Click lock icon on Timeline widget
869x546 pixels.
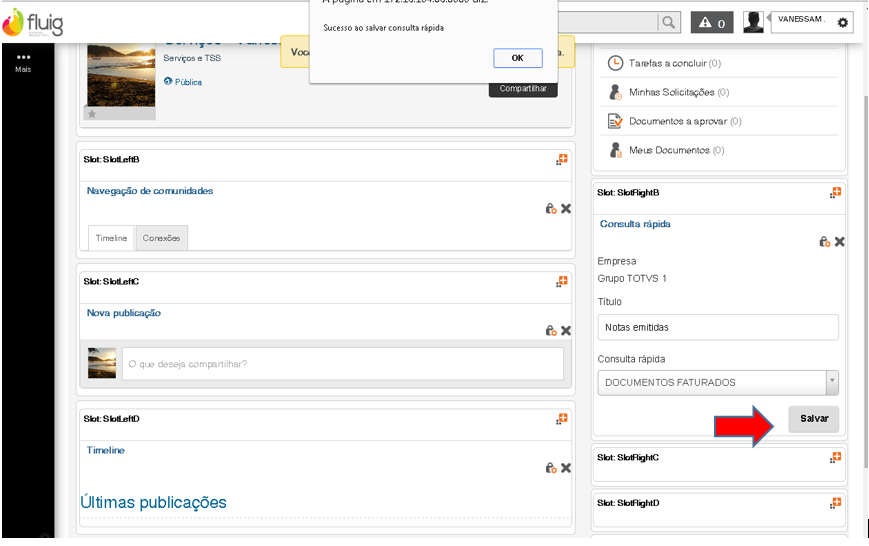(x=550, y=467)
